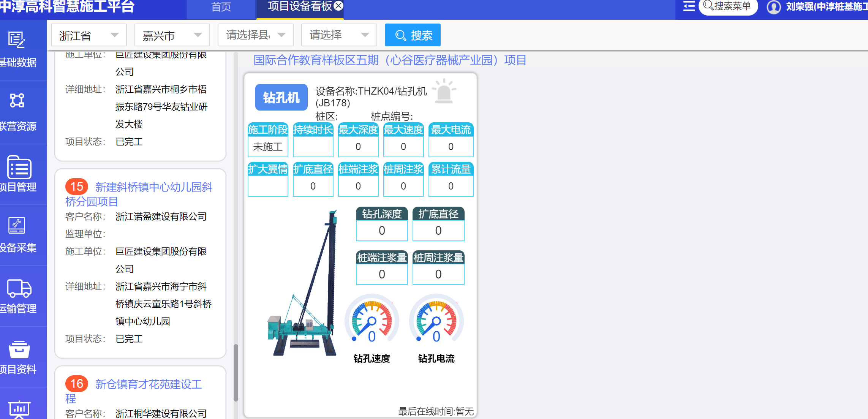
Task: Expand the 嘉兴市 city dropdown
Action: pos(172,35)
